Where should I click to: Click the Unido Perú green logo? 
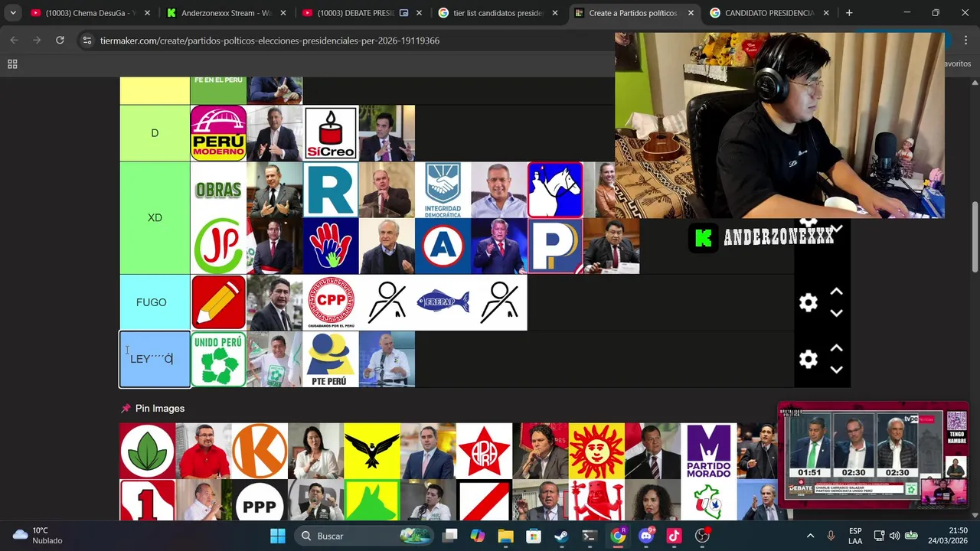[x=218, y=359]
